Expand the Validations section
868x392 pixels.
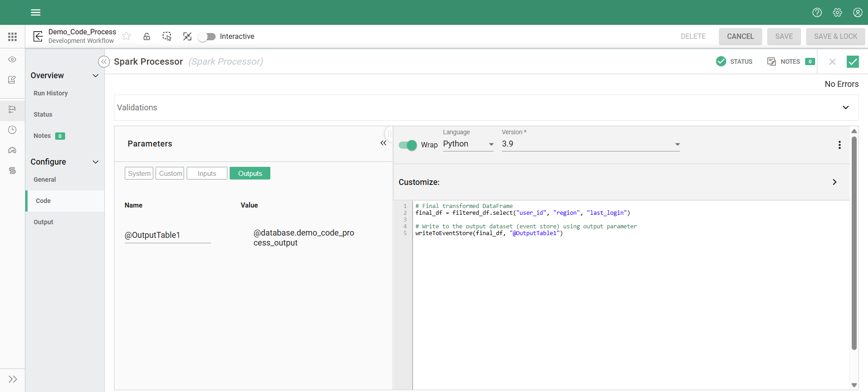(845, 108)
